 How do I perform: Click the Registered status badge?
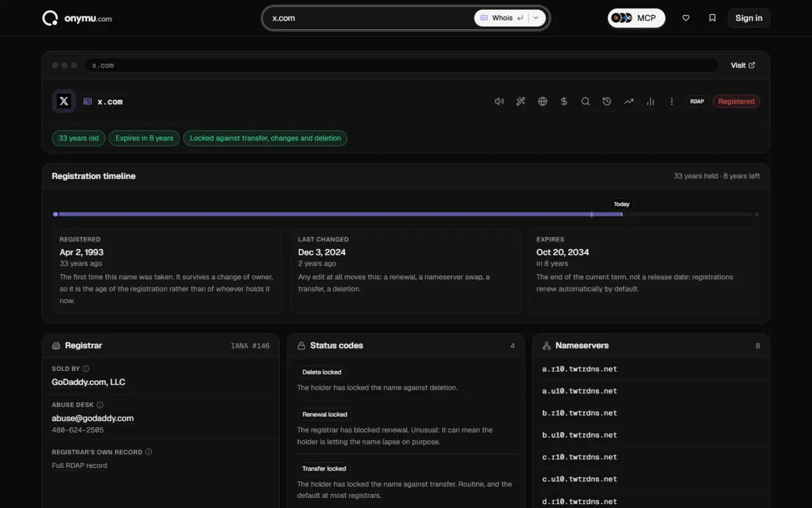pyautogui.click(x=737, y=102)
